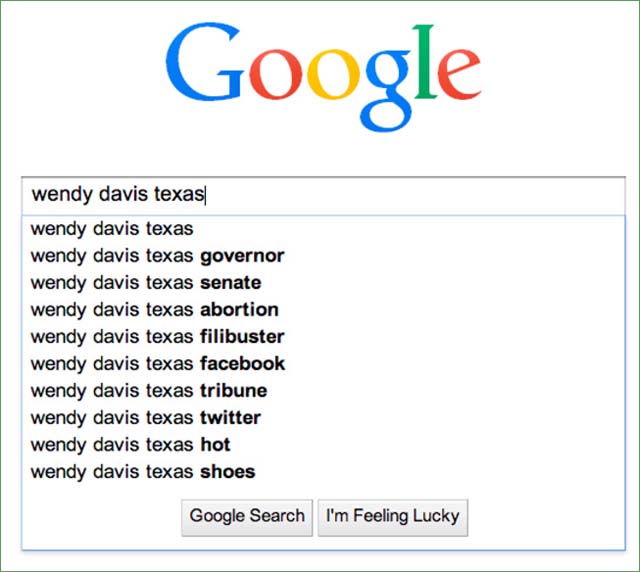This screenshot has width=640, height=572.
Task: Click the blue capital G in logo
Action: coord(205,66)
